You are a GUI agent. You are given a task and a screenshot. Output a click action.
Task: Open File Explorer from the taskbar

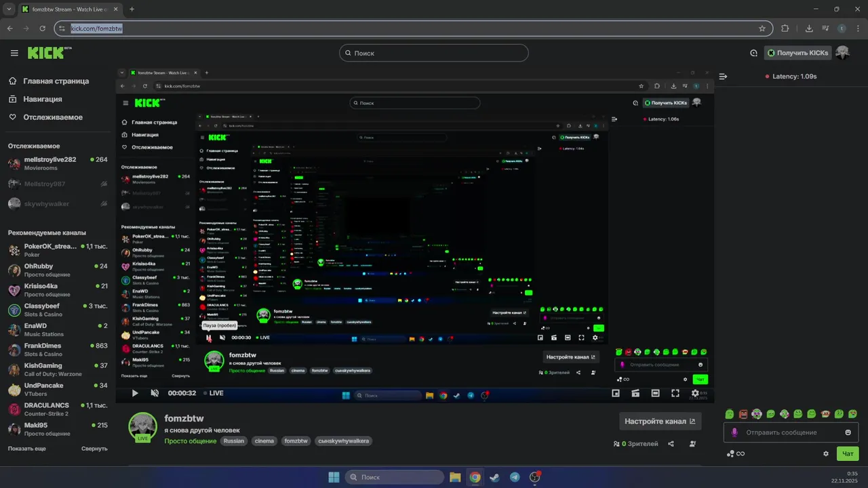tap(455, 477)
